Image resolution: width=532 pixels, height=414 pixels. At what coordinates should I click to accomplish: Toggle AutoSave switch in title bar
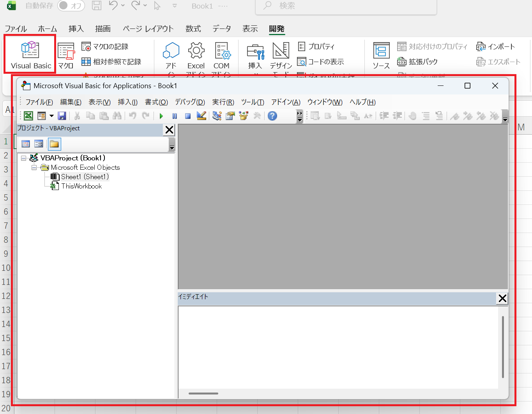[x=72, y=6]
